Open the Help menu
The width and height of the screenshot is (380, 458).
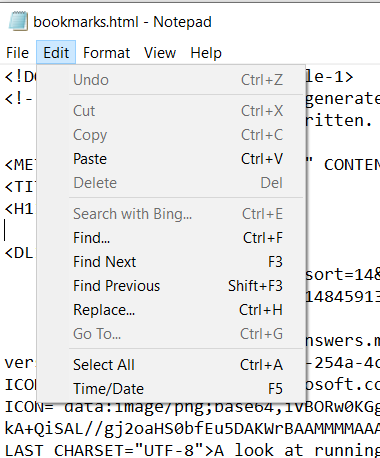tap(206, 53)
